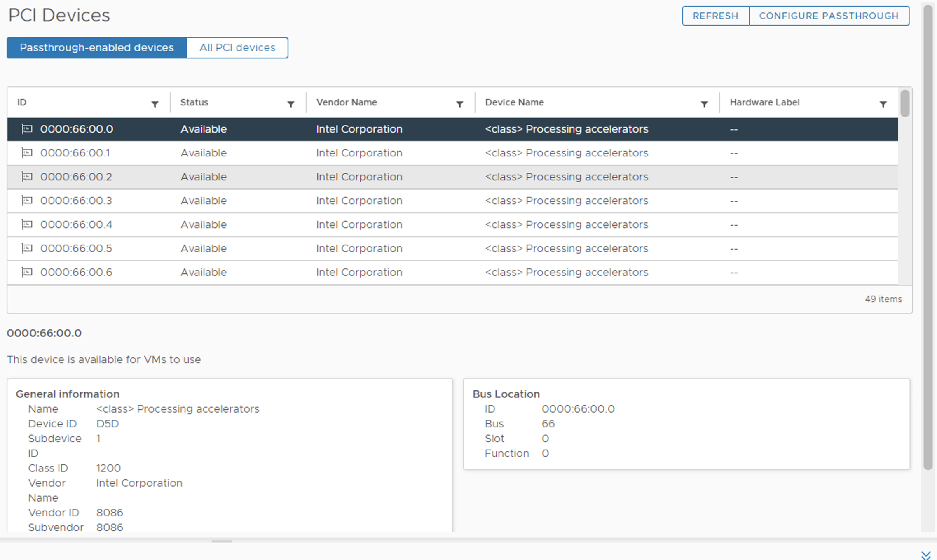Switch to the All PCI devices tab
The height and width of the screenshot is (560, 937).
click(237, 47)
